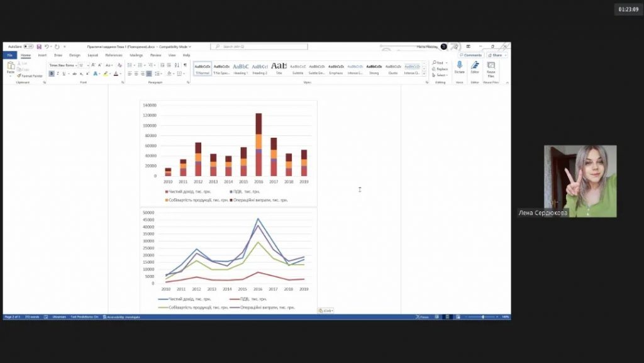Open Paste Options Ctrl popup
Viewport: 644px width, 363px height.
pos(326,310)
